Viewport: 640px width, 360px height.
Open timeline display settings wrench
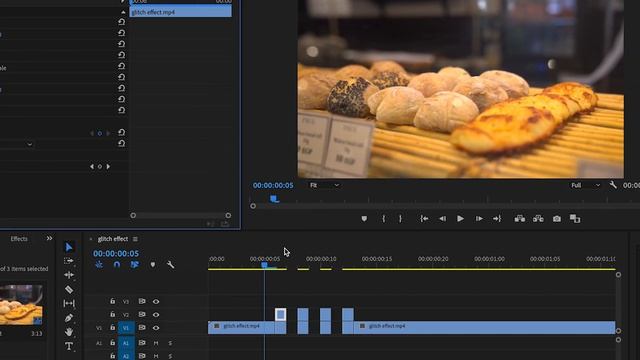(x=171, y=264)
